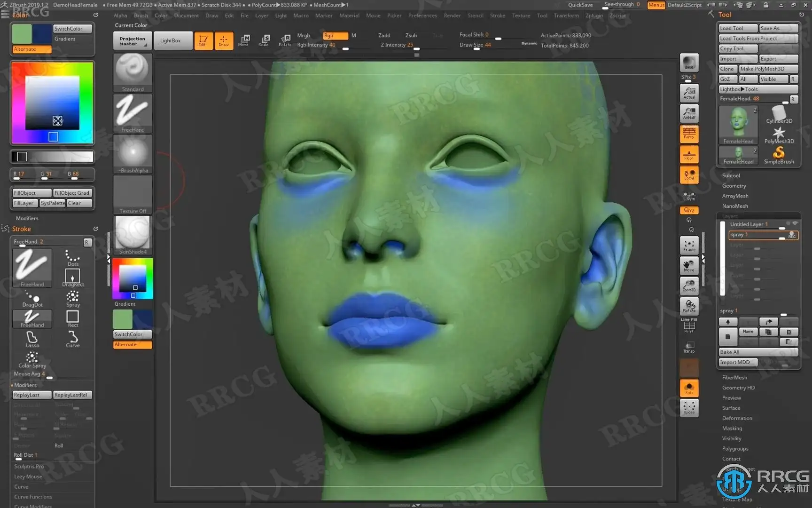
Task: Click the Frame view icon
Action: (x=689, y=245)
